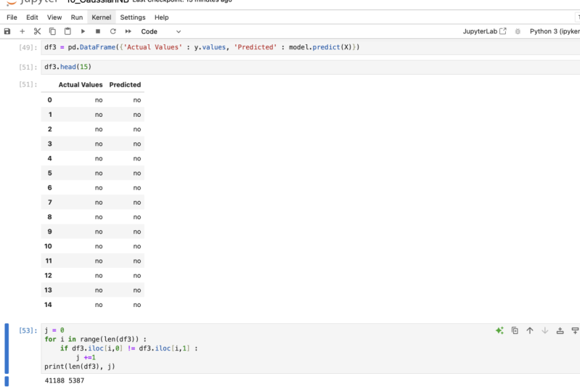Open notebook in JupyterLab link

click(x=485, y=31)
